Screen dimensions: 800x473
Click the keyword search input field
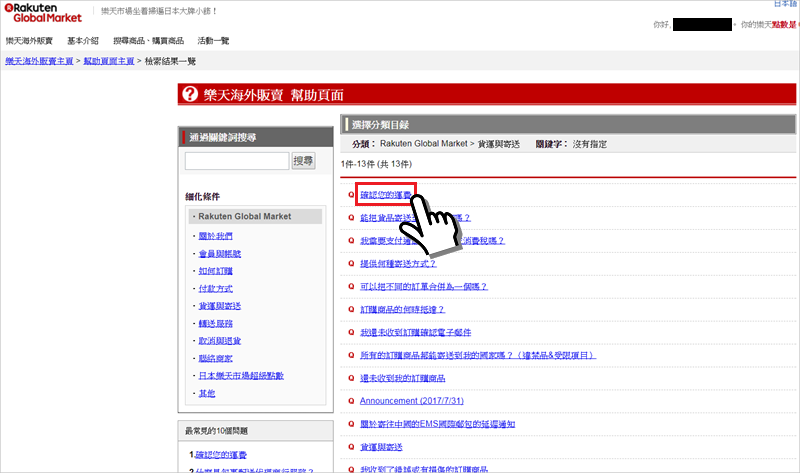click(237, 161)
